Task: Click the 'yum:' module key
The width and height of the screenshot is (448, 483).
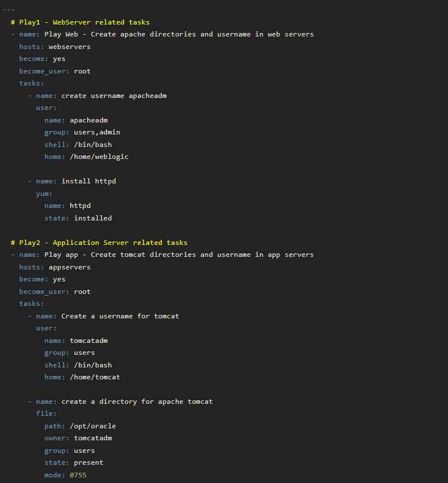Action: coord(44,194)
